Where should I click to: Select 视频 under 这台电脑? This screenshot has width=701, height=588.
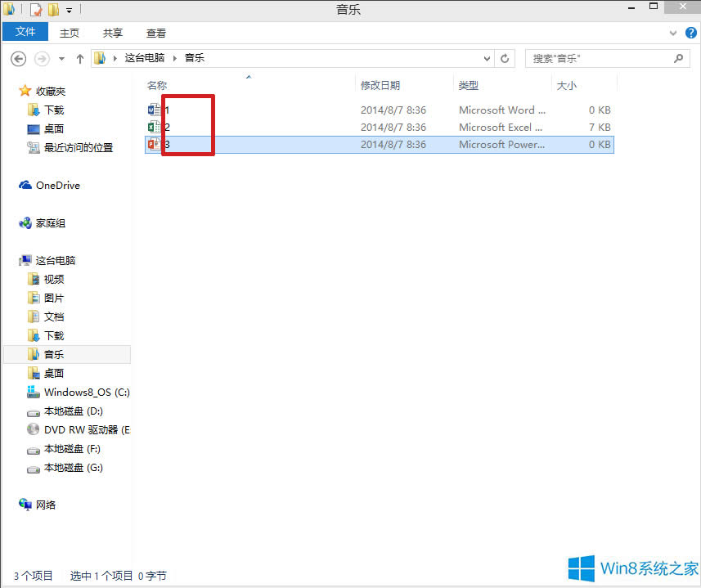coord(52,278)
